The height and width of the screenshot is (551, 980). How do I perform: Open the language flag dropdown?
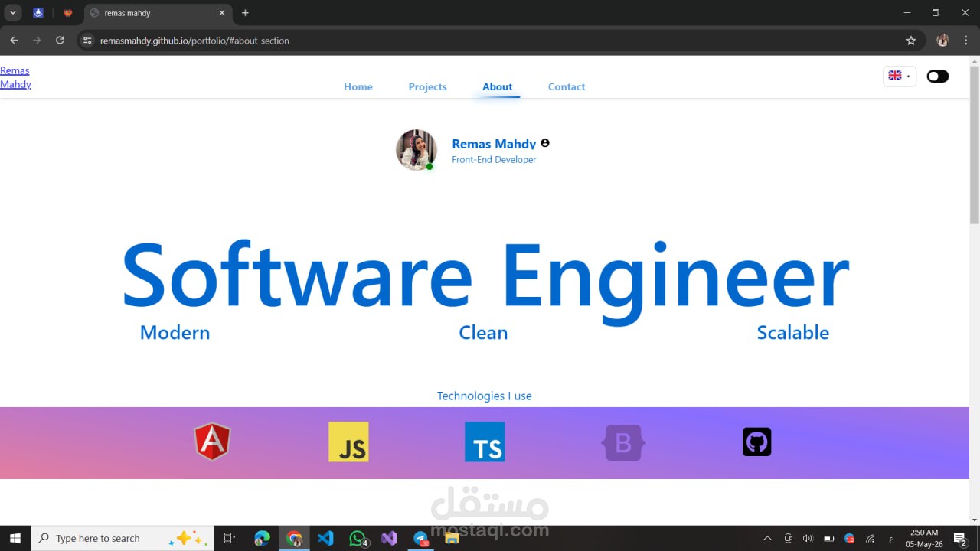tap(899, 76)
